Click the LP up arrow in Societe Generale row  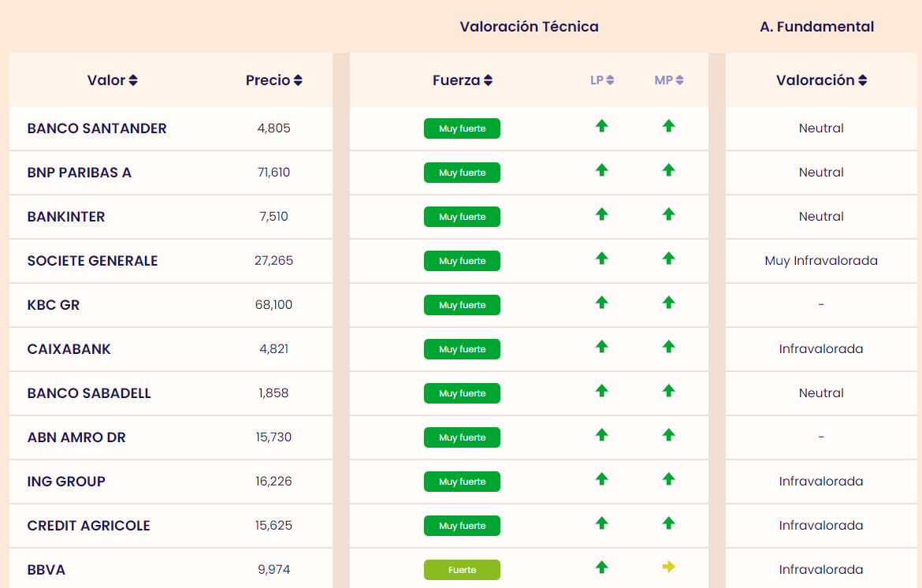coord(602,258)
